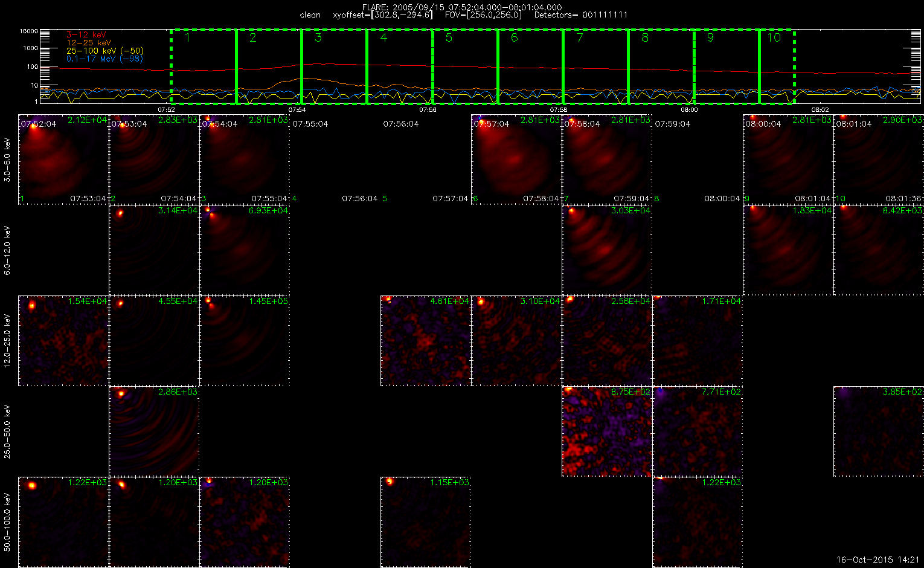Select interval 6 label in the light curve
The height and width of the screenshot is (568, 924).
coord(514,37)
